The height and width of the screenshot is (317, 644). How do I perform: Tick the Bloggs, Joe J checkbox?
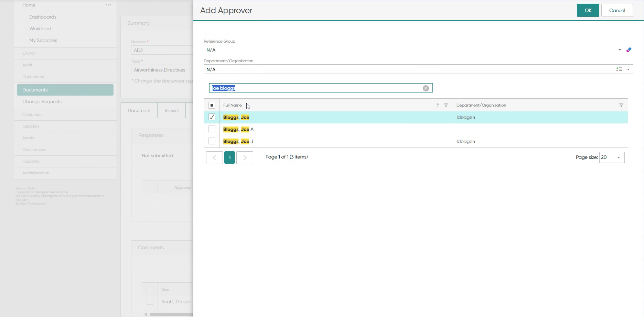tap(212, 141)
